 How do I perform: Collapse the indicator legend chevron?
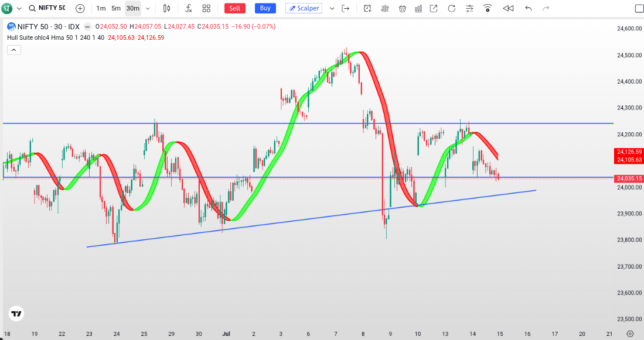[x=13, y=50]
